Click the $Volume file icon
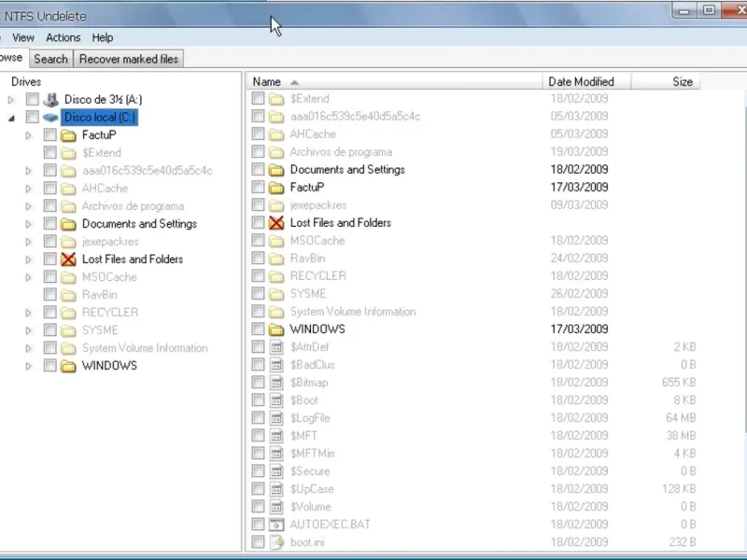This screenshot has height=560, width=747. click(x=276, y=507)
